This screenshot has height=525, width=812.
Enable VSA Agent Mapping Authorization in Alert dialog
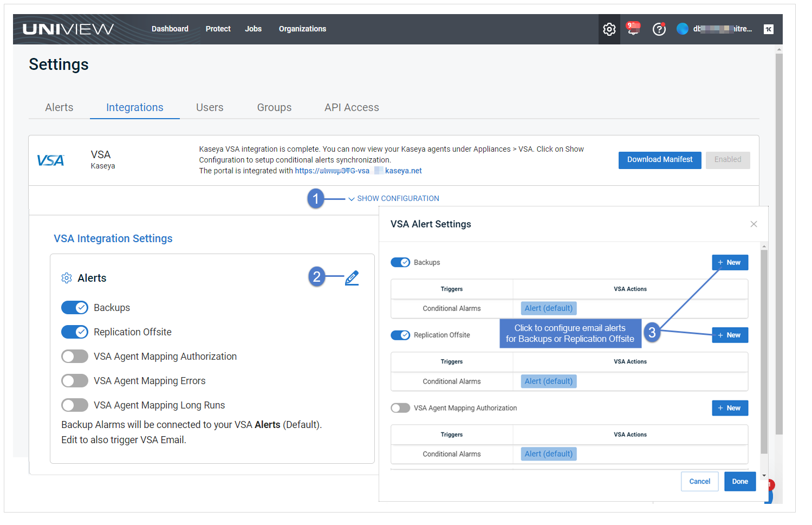(x=400, y=408)
